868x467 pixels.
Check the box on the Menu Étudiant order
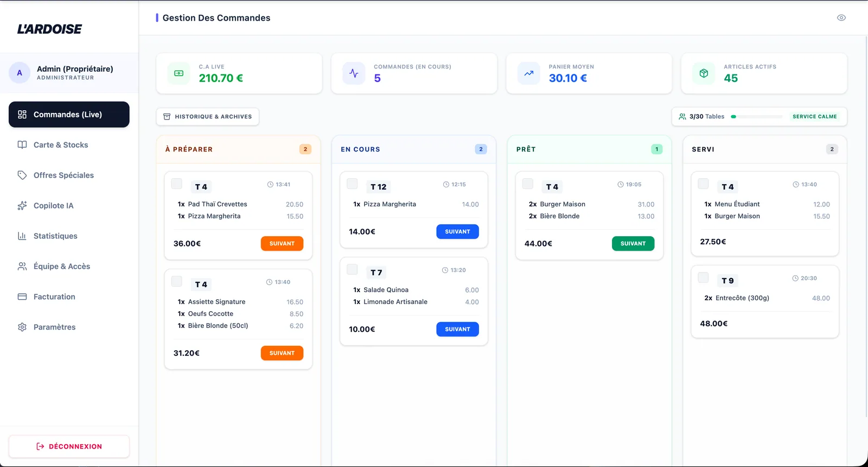(x=703, y=184)
